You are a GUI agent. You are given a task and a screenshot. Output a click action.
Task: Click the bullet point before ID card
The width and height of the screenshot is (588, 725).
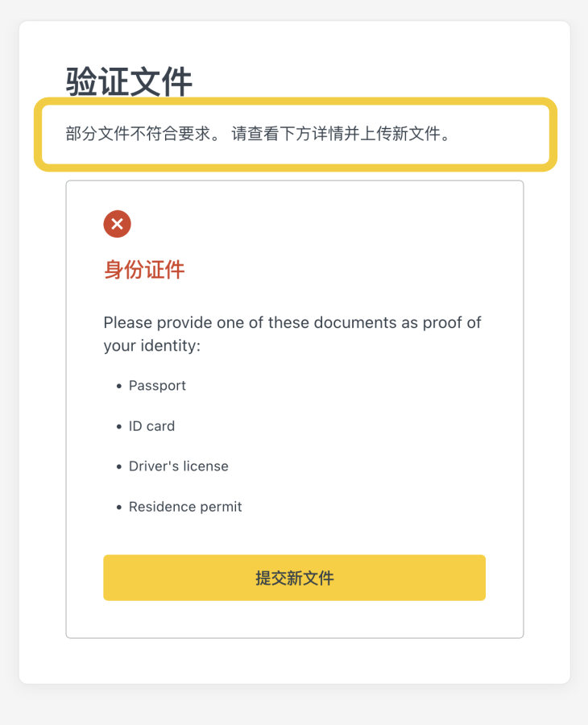pyautogui.click(x=119, y=427)
